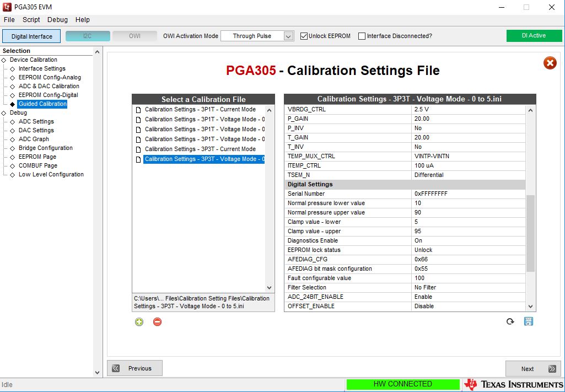Select file icon for 3P3T Current Mode
Viewport: 565px width, 392px height.
coord(138,149)
